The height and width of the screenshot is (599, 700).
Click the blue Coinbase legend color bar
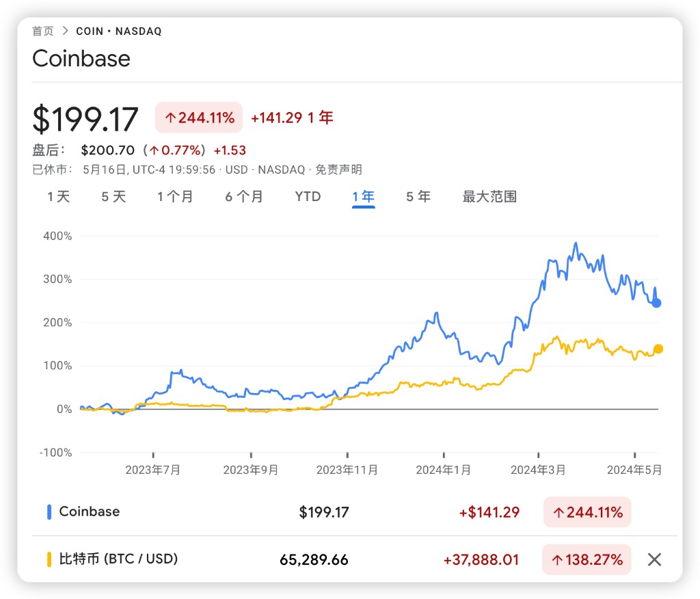[49, 511]
